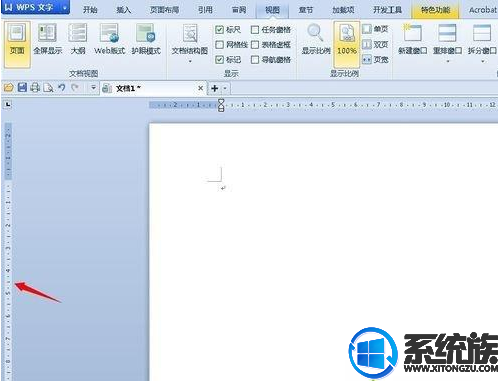Screen dimensions: 498x381
Task: Add a new document tab with plus
Action: (x=215, y=88)
